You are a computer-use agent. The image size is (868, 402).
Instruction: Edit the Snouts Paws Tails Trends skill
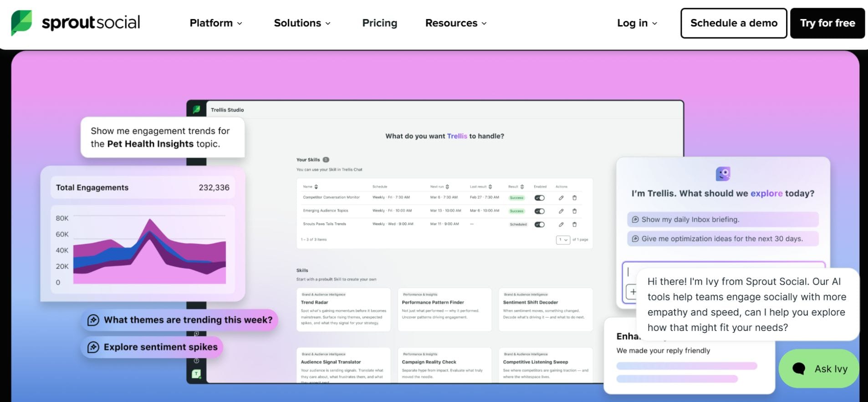(x=561, y=224)
